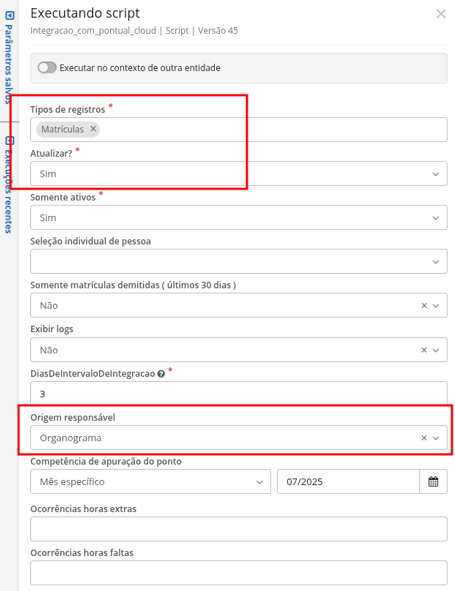Open the Mês específico competência dropdown
The width and height of the screenshot is (455, 591).
coord(150,481)
